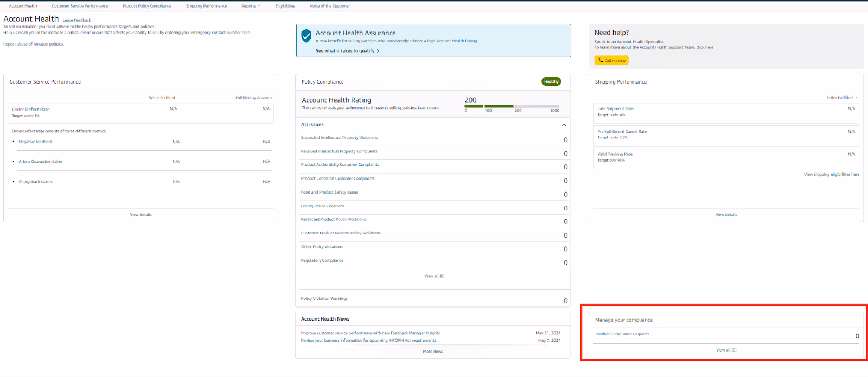Screen dimensions: 868x377
Task: Click the Manage your compliance heading
Action: pyautogui.click(x=624, y=320)
